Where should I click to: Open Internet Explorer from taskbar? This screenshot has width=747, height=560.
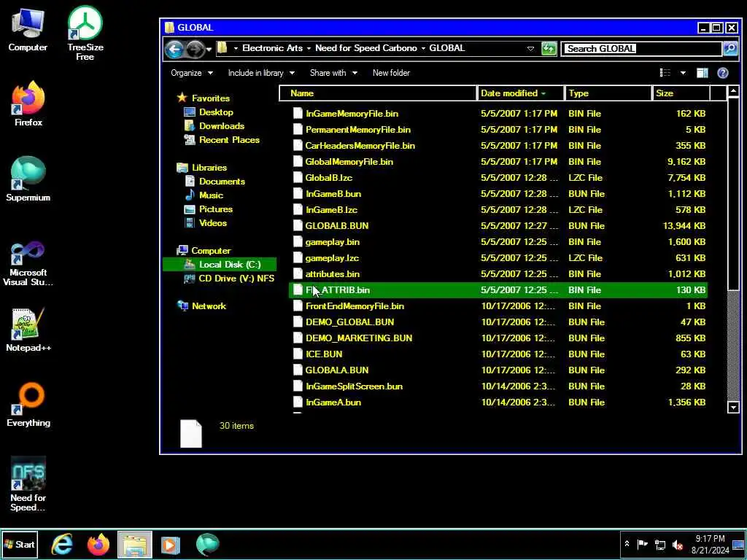click(63, 544)
